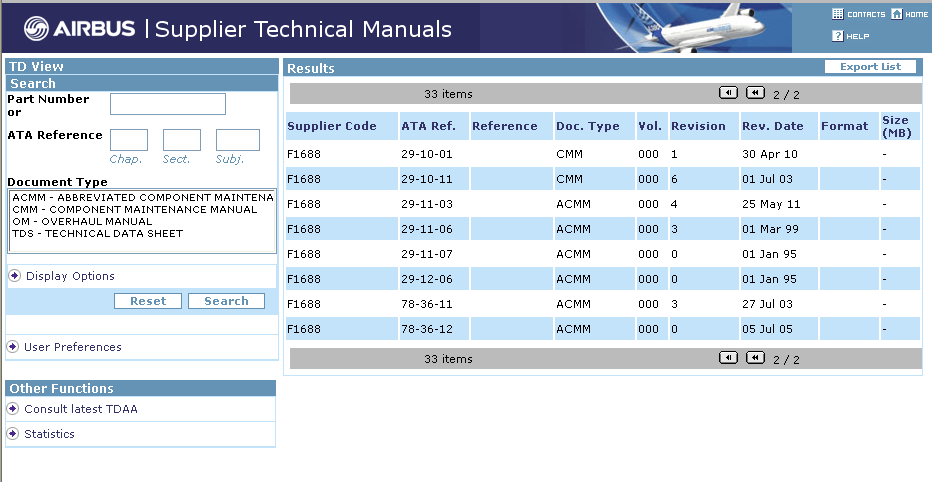Click F1688 supplier code in 29-10-01 row

pos(304,154)
